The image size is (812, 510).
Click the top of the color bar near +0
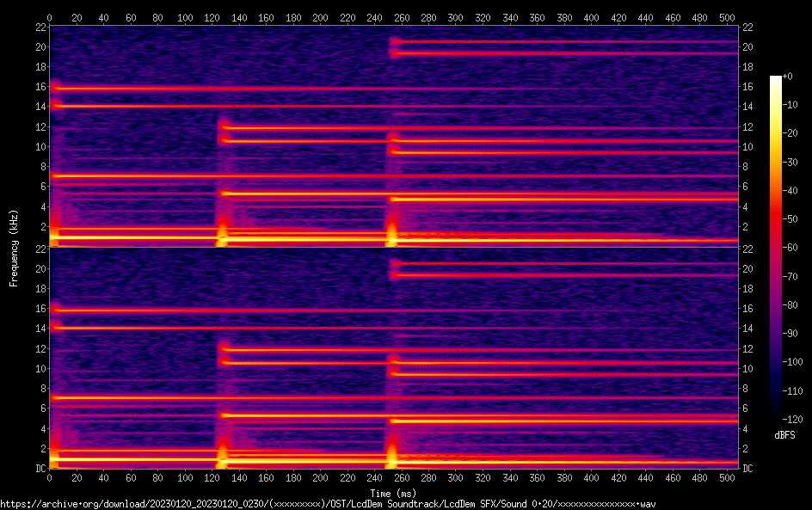point(776,79)
